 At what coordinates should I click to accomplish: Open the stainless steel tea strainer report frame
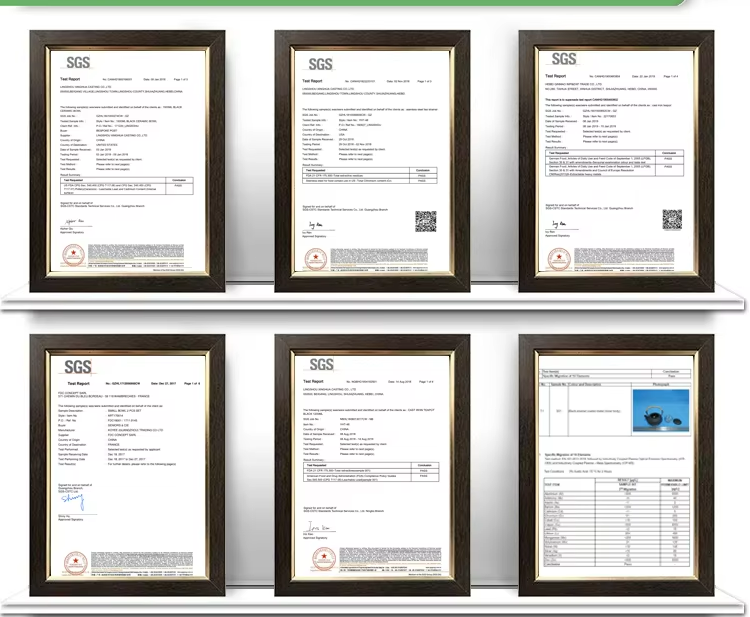(x=372, y=161)
